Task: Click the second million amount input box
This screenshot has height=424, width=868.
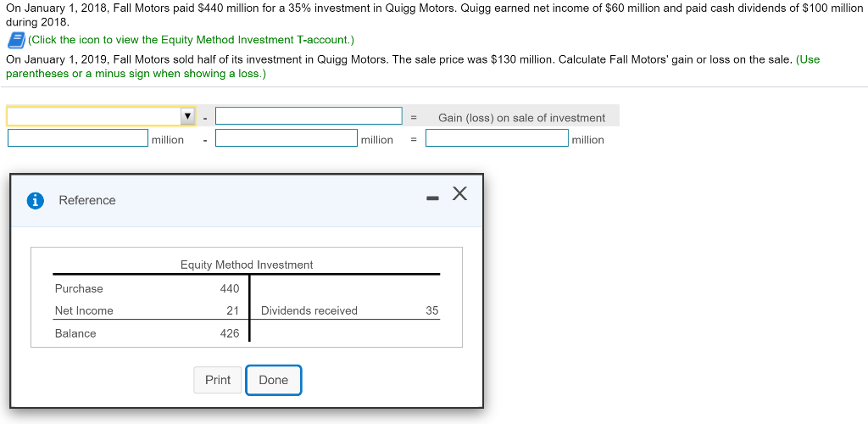Action: 287,138
